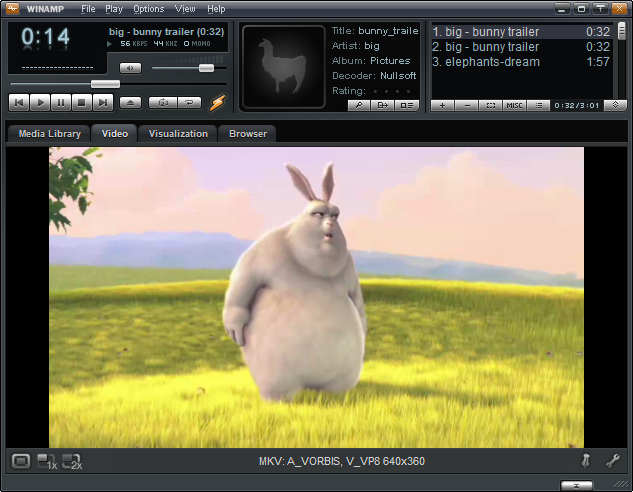
Task: Click the send-to arrow button under track info
Action: point(382,105)
